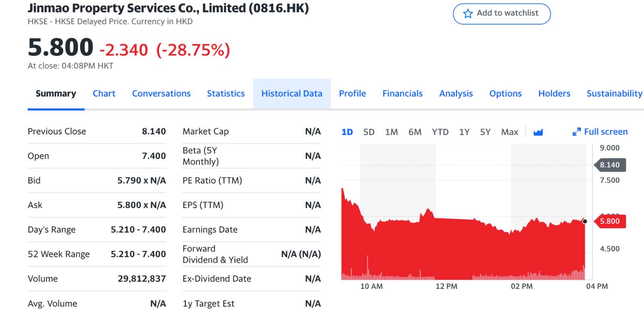Click the Avg. Volume label
644x336 pixels.
pos(52,303)
